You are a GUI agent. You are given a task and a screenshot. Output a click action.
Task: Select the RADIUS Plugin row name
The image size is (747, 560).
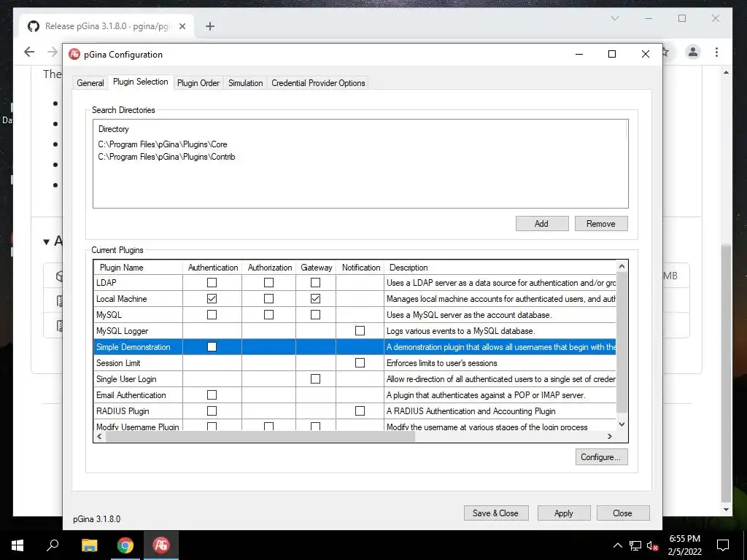(123, 411)
